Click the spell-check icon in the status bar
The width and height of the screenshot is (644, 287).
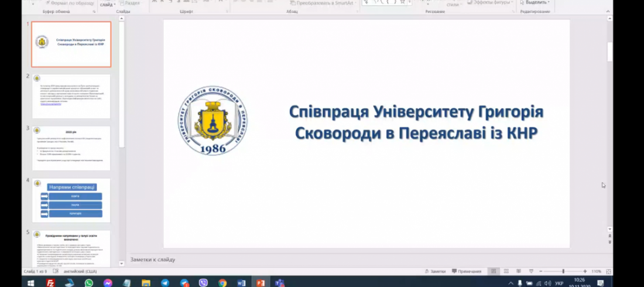56,271
